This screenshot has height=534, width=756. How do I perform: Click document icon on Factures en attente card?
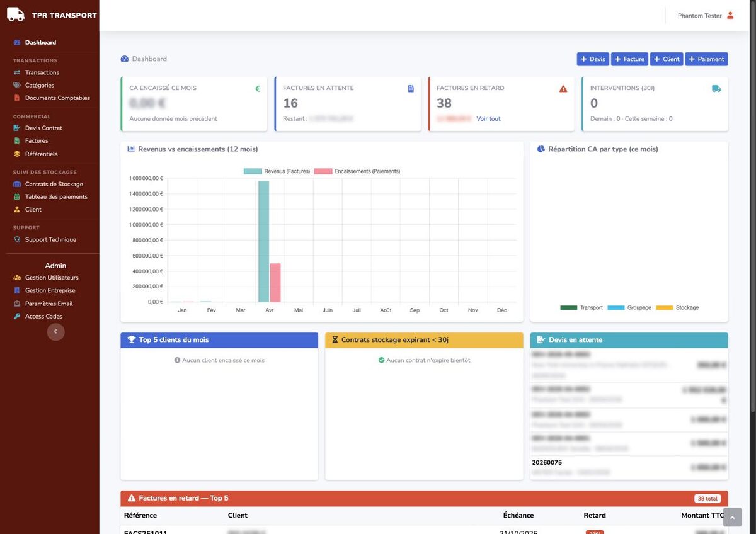[411, 89]
